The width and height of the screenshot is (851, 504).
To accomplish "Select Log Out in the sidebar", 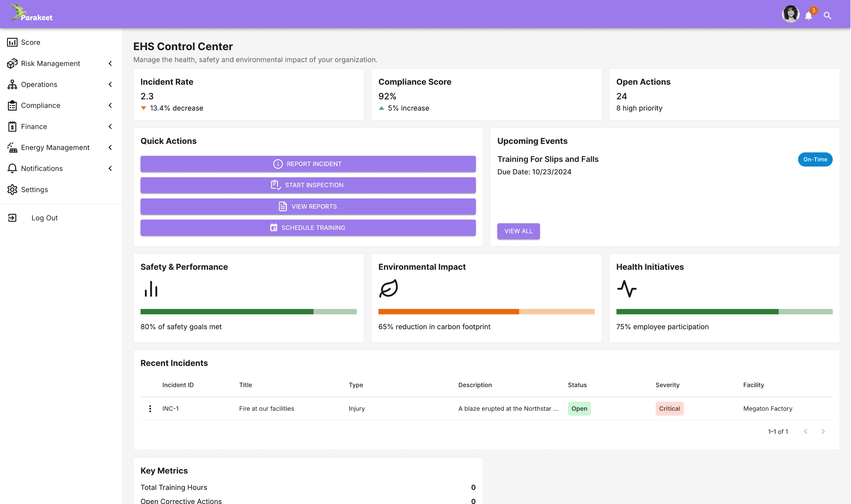I will click(61, 218).
